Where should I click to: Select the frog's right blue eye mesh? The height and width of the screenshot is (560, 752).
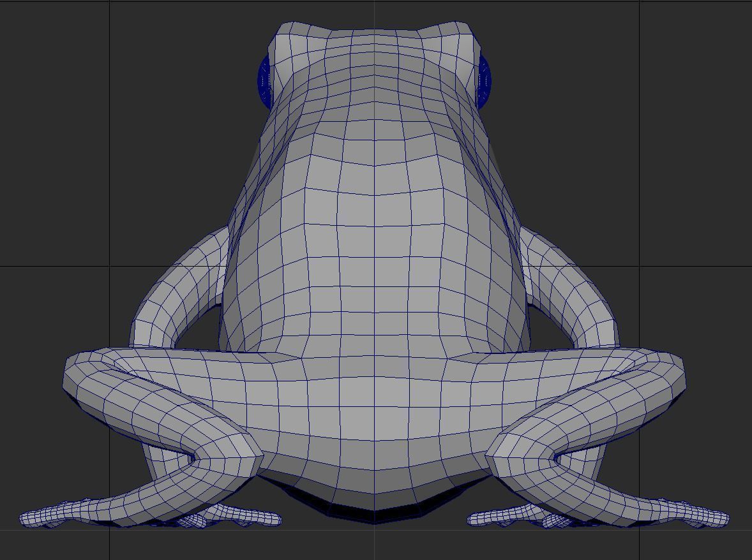[x=485, y=80]
